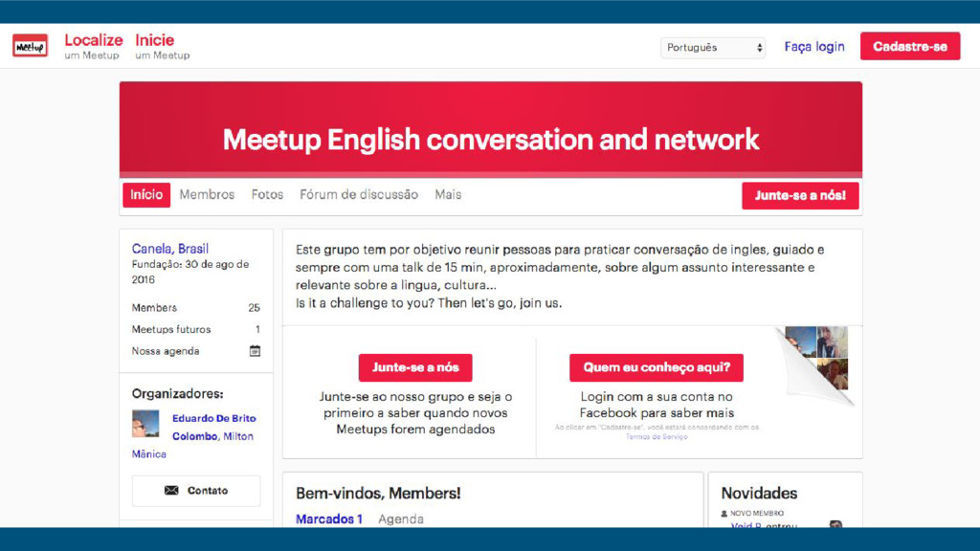Click the Faça login link
980x551 pixels.
[814, 47]
